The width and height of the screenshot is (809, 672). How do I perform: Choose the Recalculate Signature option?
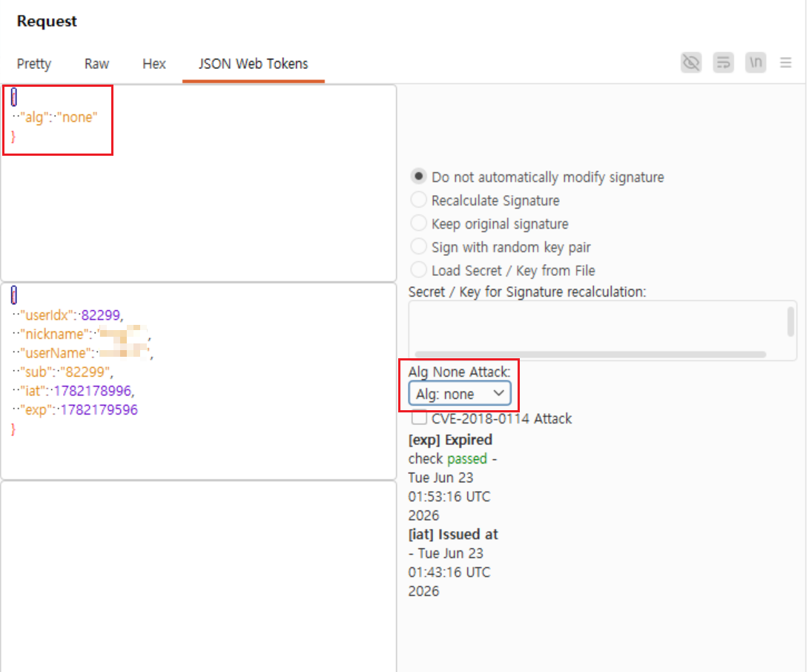coord(418,200)
